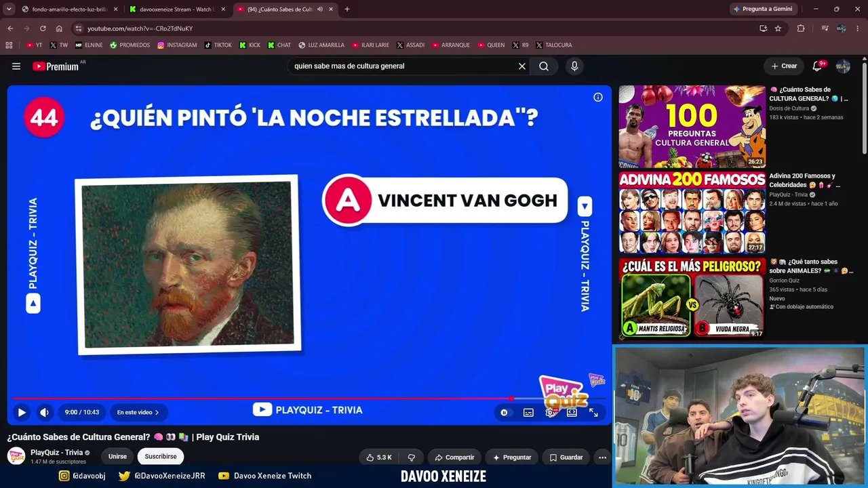Screen dimensions: 868x488
Task: Click the Unirse button
Action: (117, 456)
